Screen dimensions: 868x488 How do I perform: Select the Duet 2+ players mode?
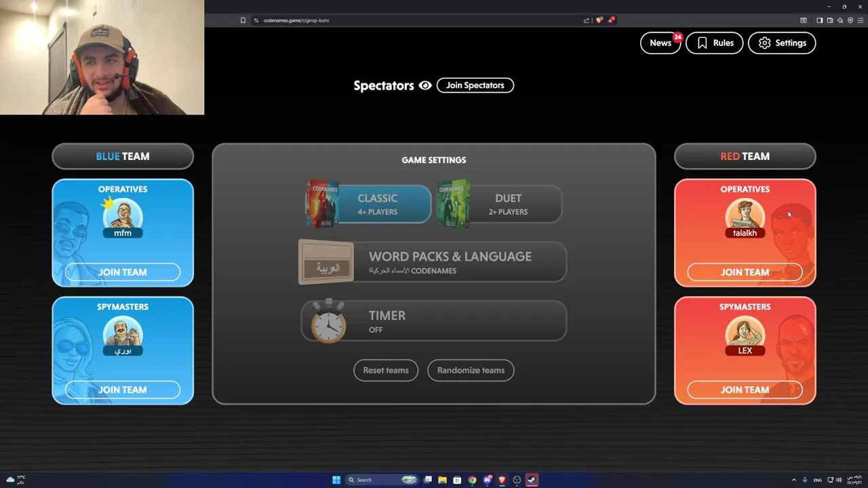point(500,204)
